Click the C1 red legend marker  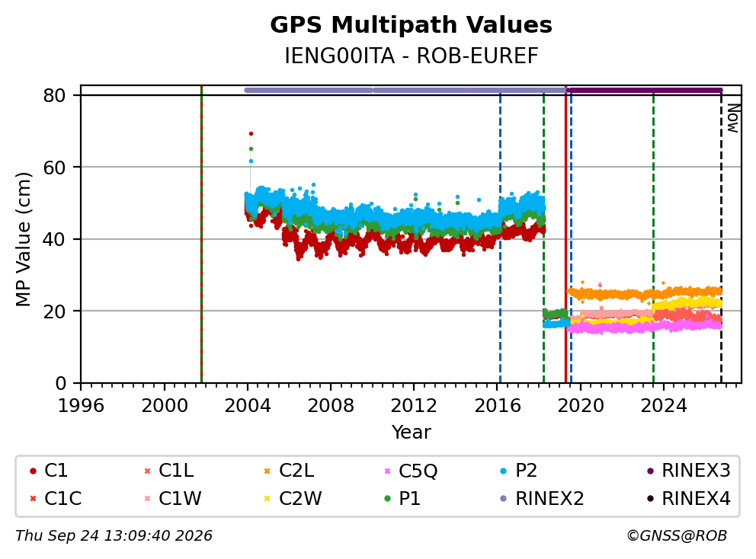(x=33, y=471)
